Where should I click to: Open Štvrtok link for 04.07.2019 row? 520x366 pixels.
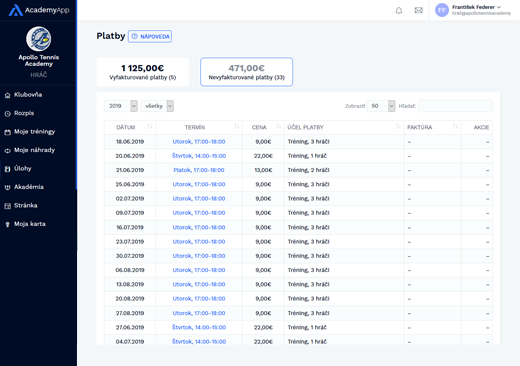point(199,342)
